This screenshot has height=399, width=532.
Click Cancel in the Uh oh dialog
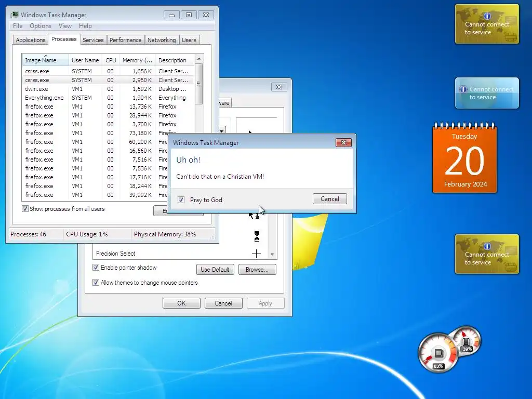click(330, 199)
